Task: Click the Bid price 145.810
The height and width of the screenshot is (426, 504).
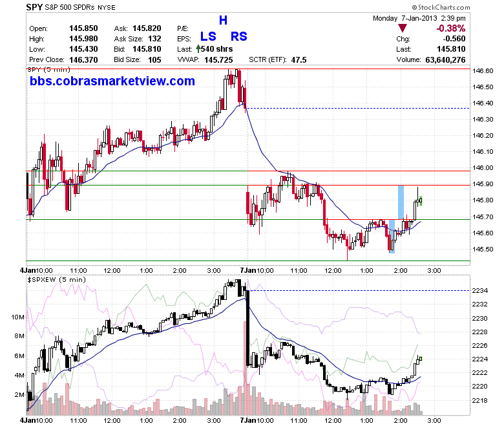Action: click(147, 49)
